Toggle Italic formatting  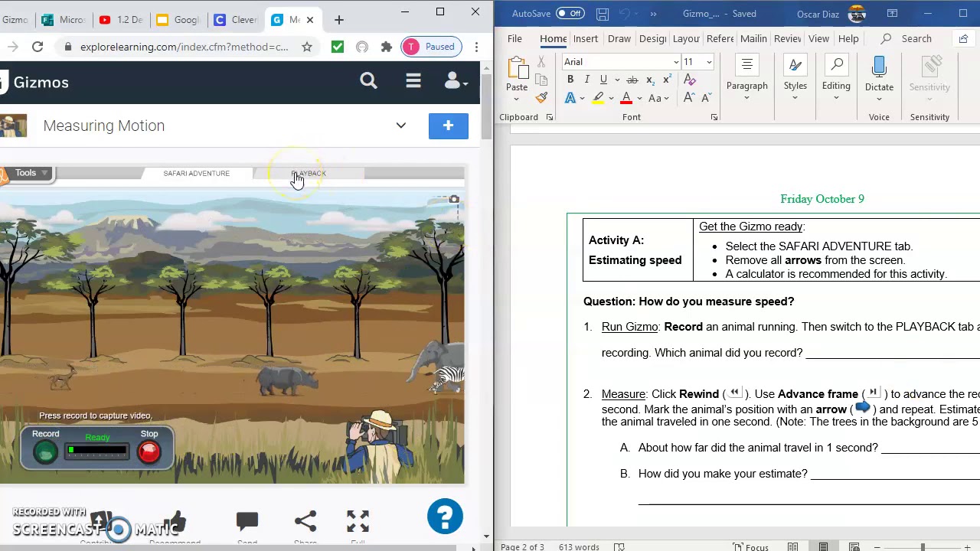[586, 80]
